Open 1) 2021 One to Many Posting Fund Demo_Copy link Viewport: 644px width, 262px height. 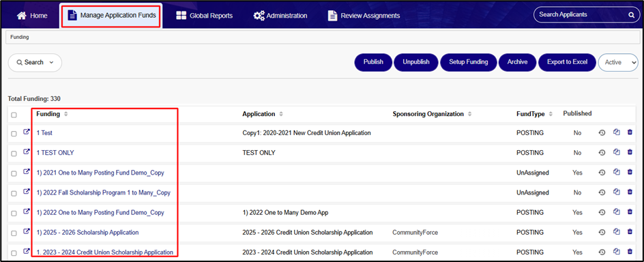point(100,173)
